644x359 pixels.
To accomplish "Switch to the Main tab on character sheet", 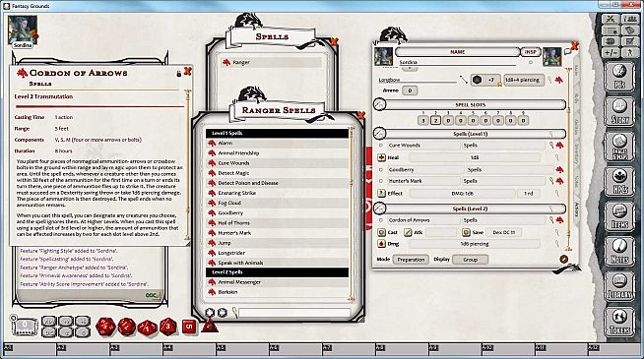I will tap(576, 69).
